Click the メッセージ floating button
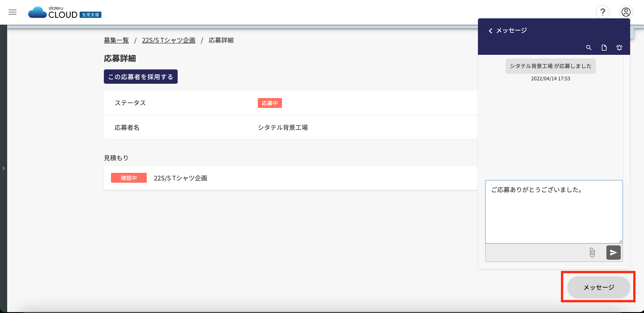The width and height of the screenshot is (644, 313). (x=599, y=287)
